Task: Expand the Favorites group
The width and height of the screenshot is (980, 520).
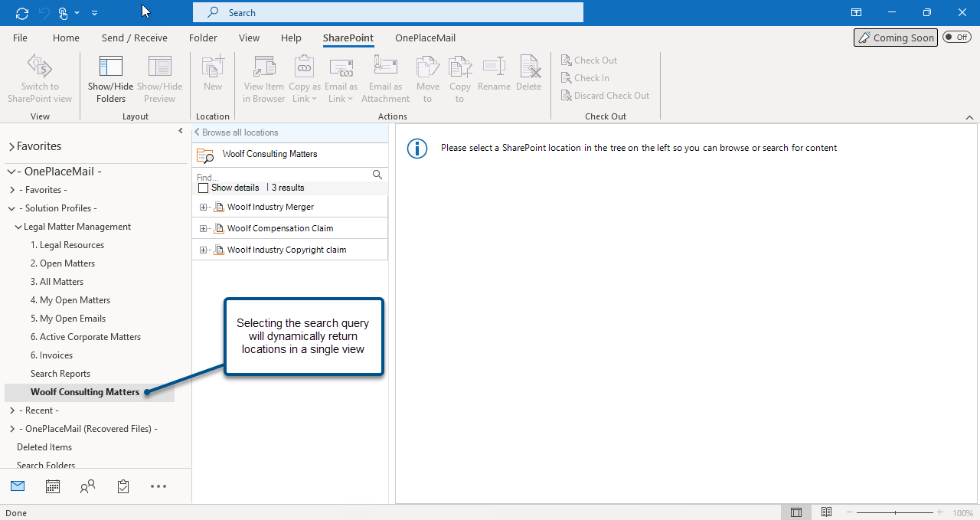Action: pyautogui.click(x=11, y=146)
